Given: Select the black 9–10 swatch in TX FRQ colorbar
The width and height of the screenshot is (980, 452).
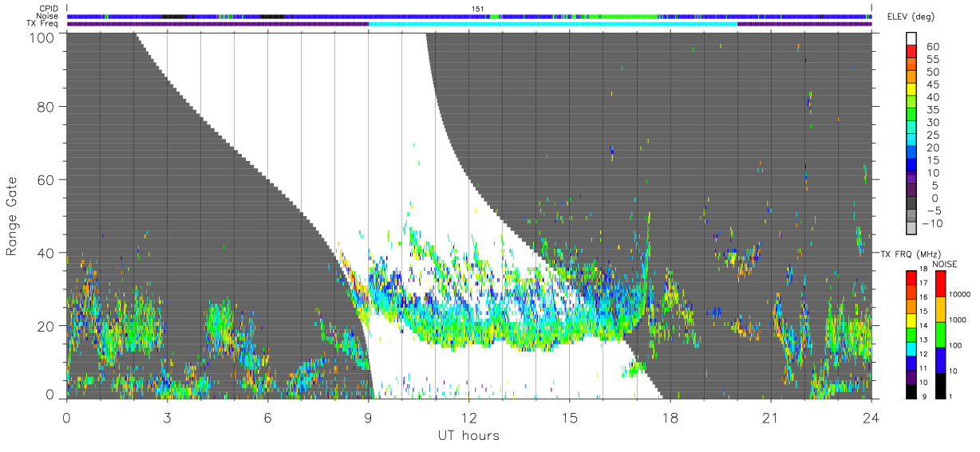Looking at the screenshot, I should 912,391.
